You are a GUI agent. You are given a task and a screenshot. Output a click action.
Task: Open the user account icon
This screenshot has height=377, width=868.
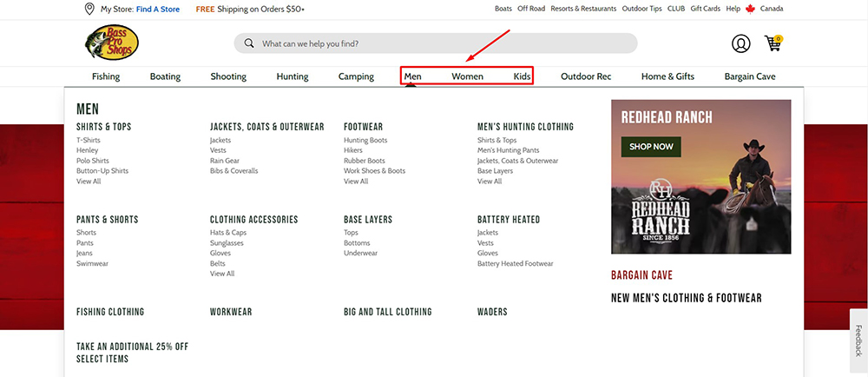(x=740, y=43)
